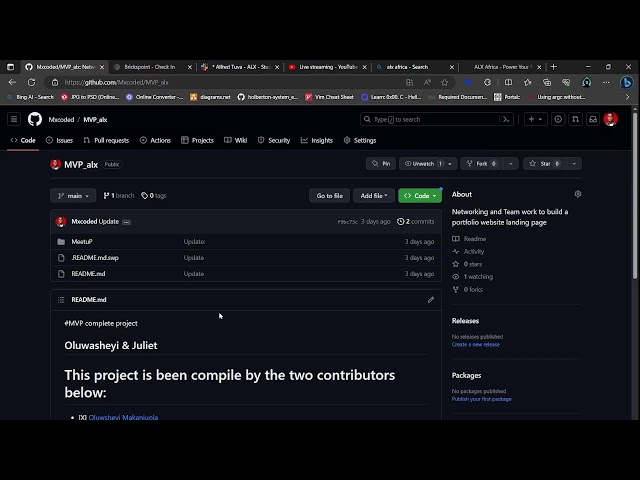
Task: Expand the Add file dropdown
Action: point(373,196)
